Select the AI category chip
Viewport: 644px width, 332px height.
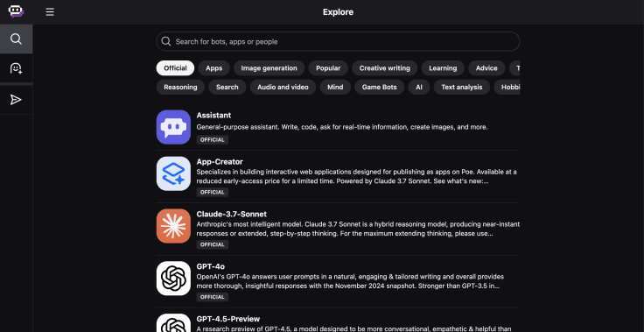pyautogui.click(x=419, y=88)
